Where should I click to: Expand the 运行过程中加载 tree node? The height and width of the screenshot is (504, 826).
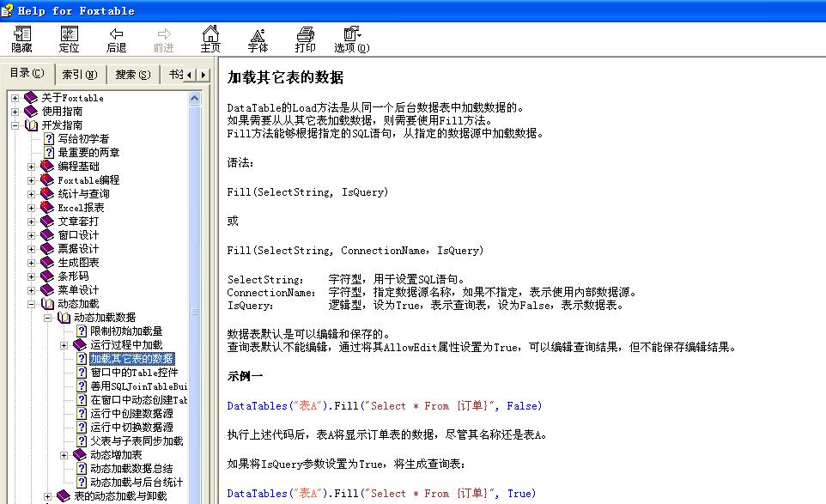click(64, 345)
